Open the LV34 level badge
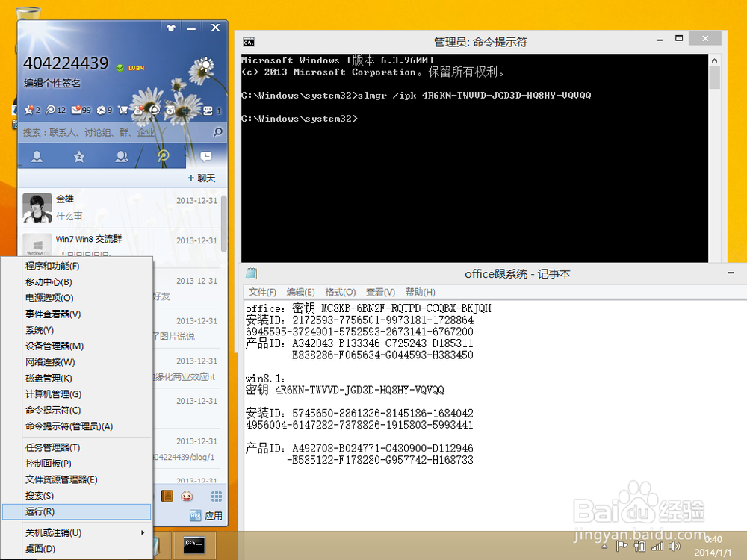Viewport: 747px width, 560px height. click(136, 68)
